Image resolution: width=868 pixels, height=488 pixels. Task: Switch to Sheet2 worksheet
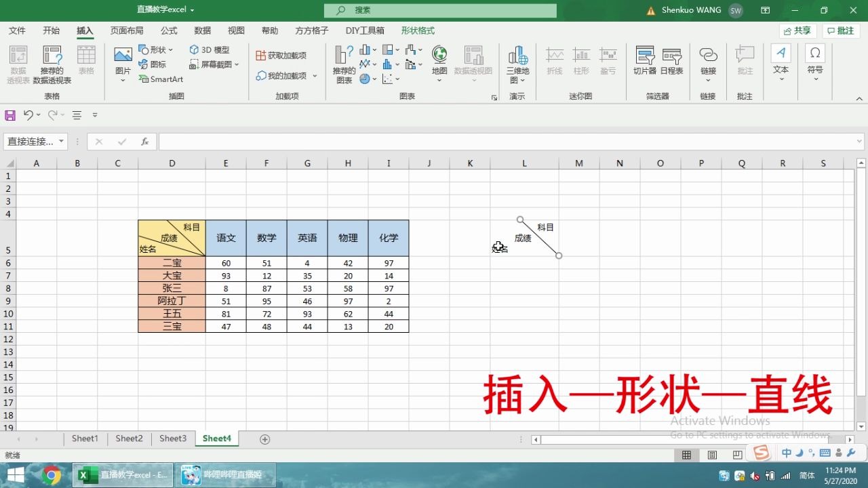128,439
